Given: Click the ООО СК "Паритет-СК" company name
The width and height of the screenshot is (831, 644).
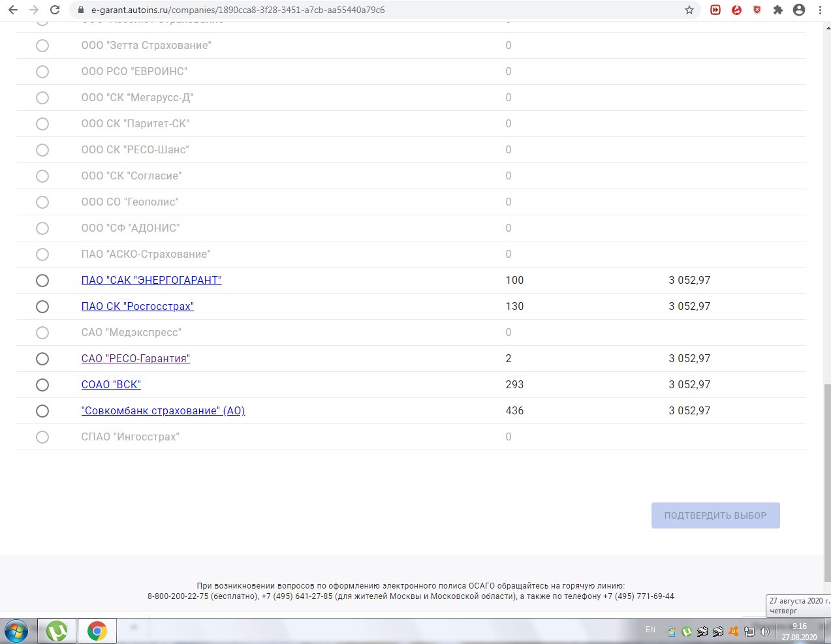Looking at the screenshot, I should click(x=136, y=124).
